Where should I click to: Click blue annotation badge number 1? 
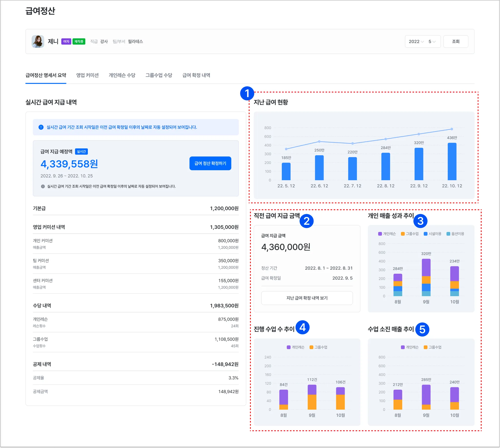click(247, 93)
